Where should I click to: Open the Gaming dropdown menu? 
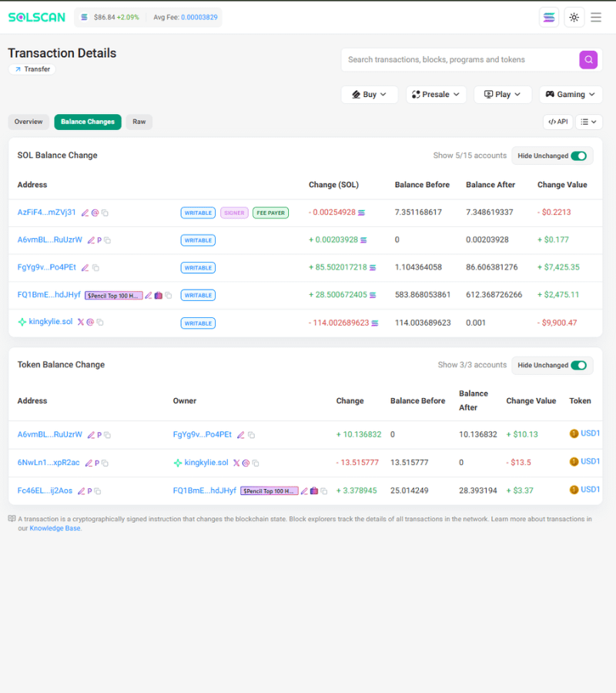(x=571, y=94)
